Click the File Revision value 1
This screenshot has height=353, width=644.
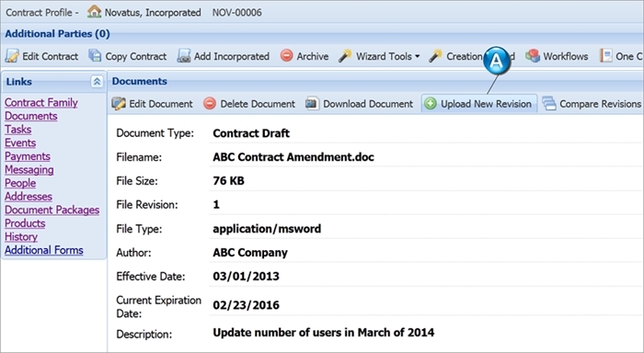coord(216,204)
